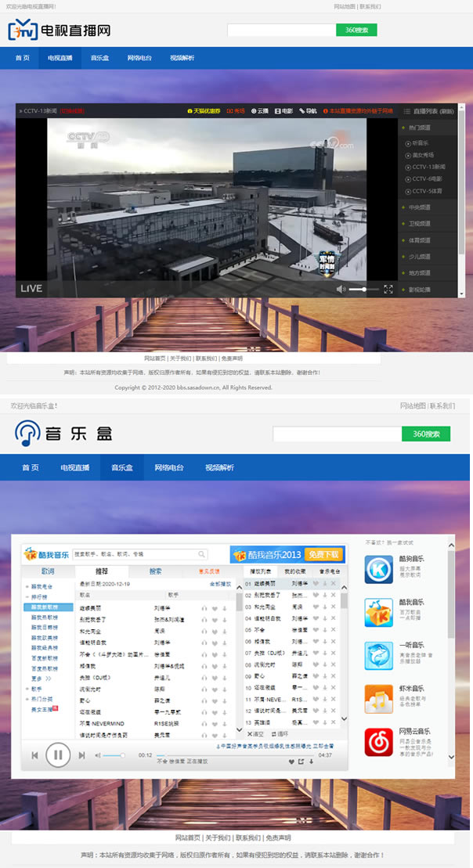Open the 电影 link in player header

click(x=283, y=110)
